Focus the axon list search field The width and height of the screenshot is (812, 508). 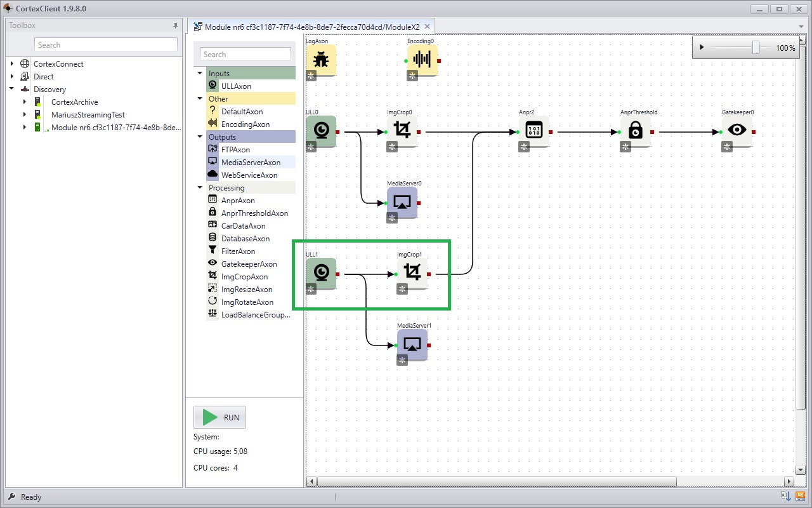tap(246, 55)
